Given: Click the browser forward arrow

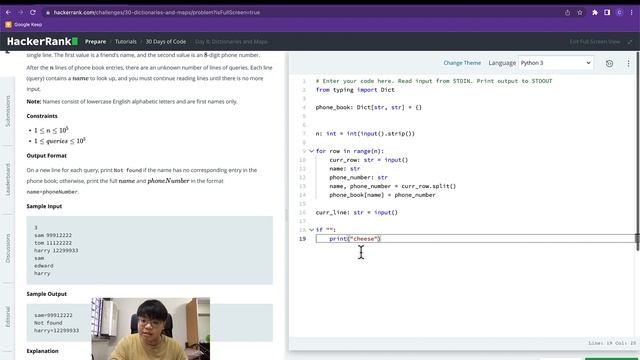Looking at the screenshot, I should 20,12.
